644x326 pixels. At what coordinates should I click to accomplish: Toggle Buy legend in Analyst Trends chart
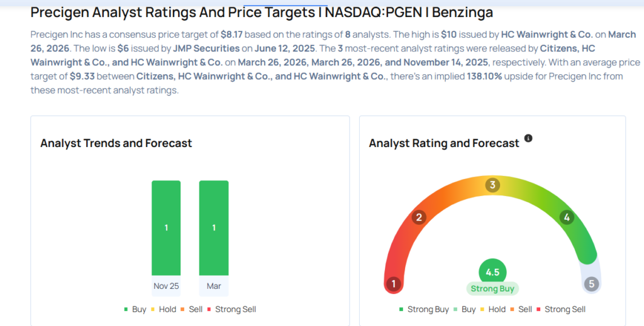click(135, 309)
